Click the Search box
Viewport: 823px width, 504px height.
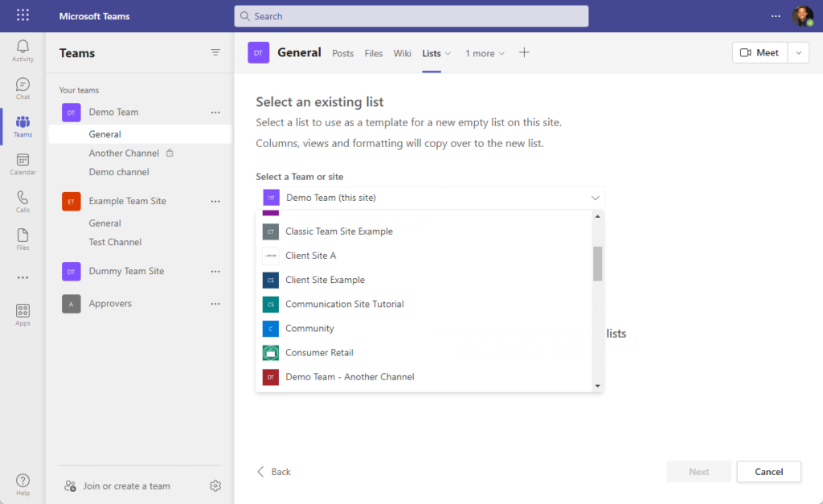[411, 16]
